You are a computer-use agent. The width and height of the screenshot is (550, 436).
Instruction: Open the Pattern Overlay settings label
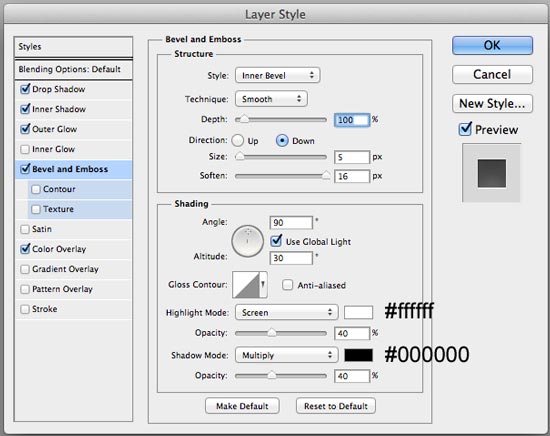pos(62,289)
